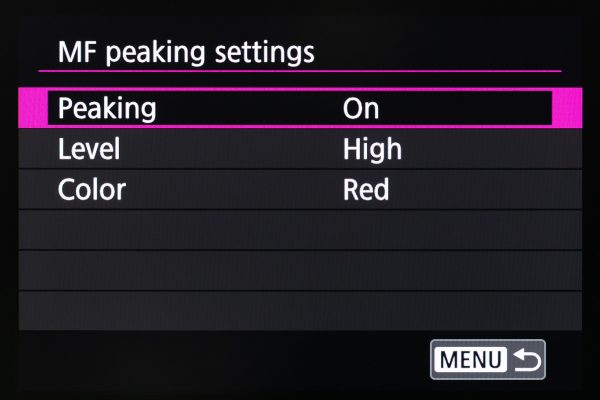Open the Color value showing Red

pos(366,189)
